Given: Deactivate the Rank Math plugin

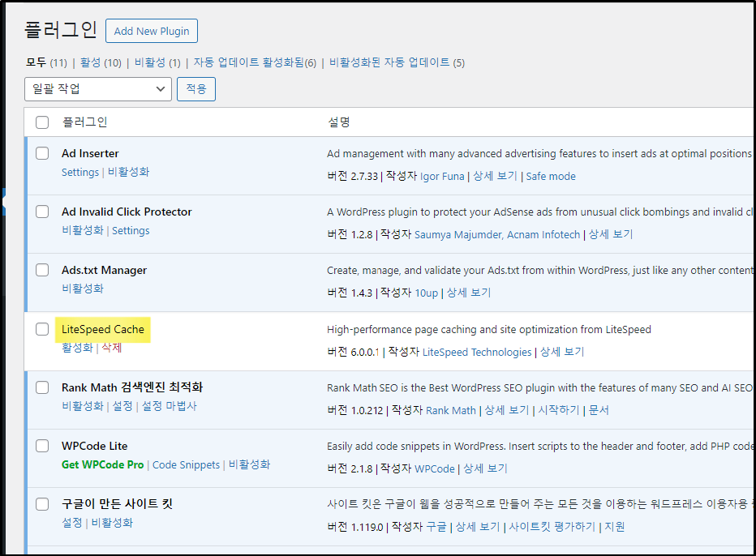Looking at the screenshot, I should pos(83,406).
